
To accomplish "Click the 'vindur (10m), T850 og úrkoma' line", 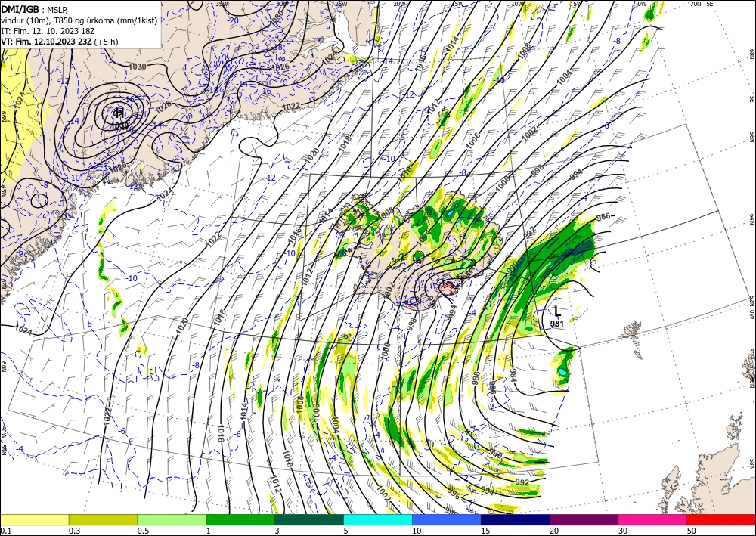I will point(79,20).
